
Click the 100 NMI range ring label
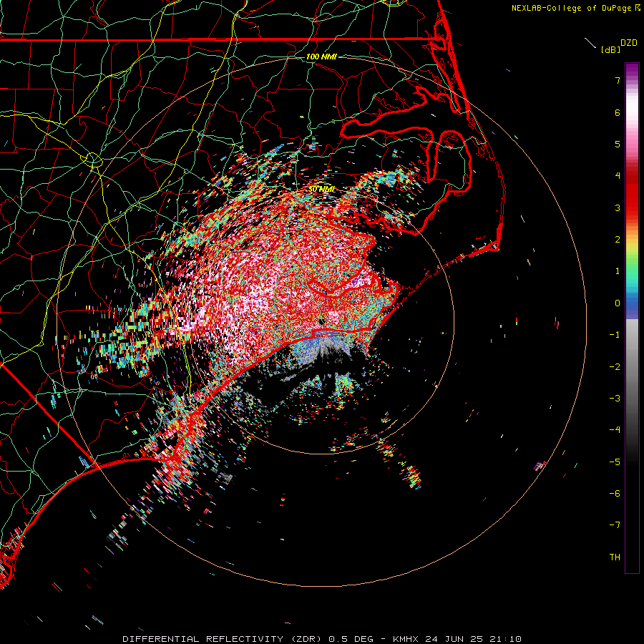click(321, 57)
